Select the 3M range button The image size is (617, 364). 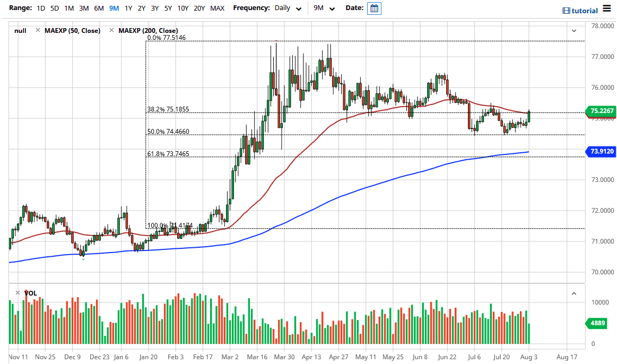pyautogui.click(x=83, y=8)
